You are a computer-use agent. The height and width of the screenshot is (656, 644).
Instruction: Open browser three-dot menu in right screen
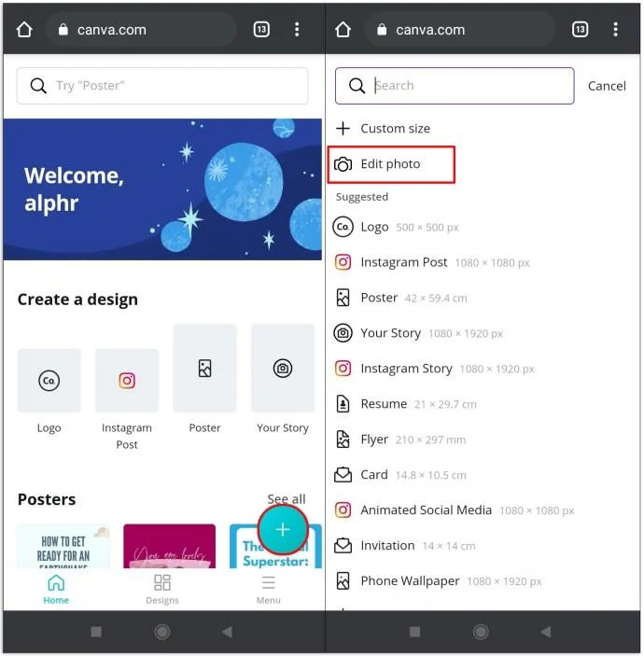click(616, 30)
